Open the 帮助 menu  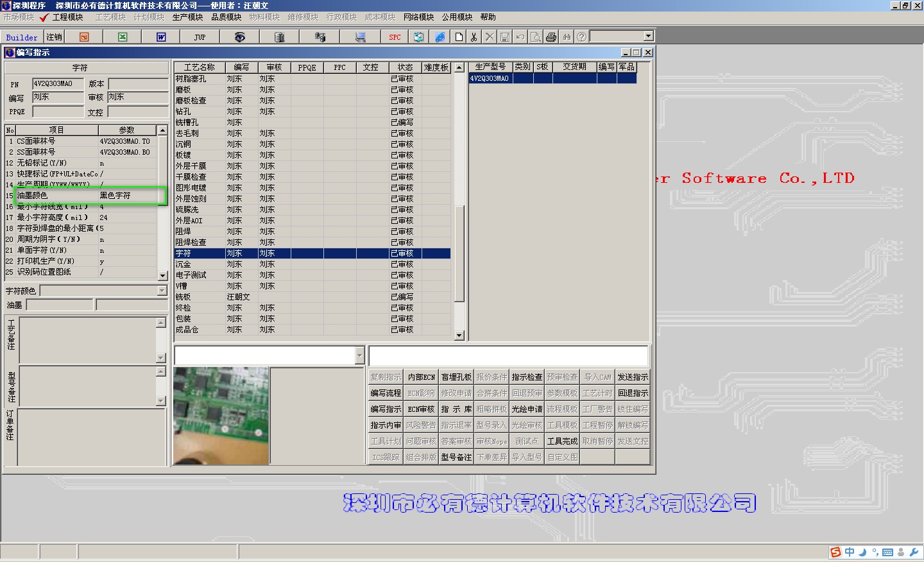(x=488, y=17)
